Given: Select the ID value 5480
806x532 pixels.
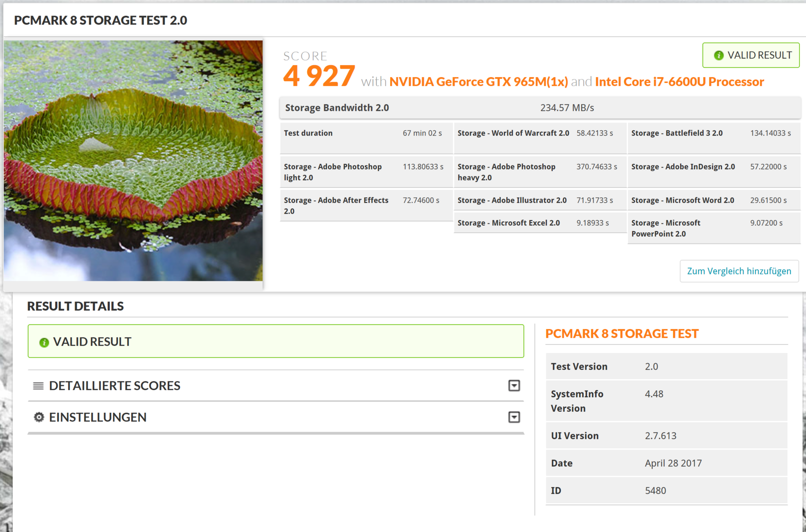Looking at the screenshot, I should (655, 491).
